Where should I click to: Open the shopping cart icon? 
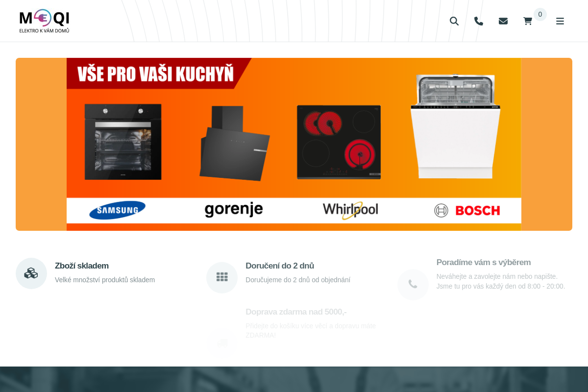(528, 21)
